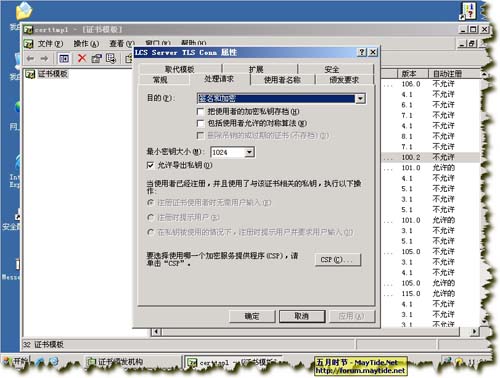Uncheck 允许导出私钥 checkbox
This screenshot has height=378, width=500.
pyautogui.click(x=150, y=165)
